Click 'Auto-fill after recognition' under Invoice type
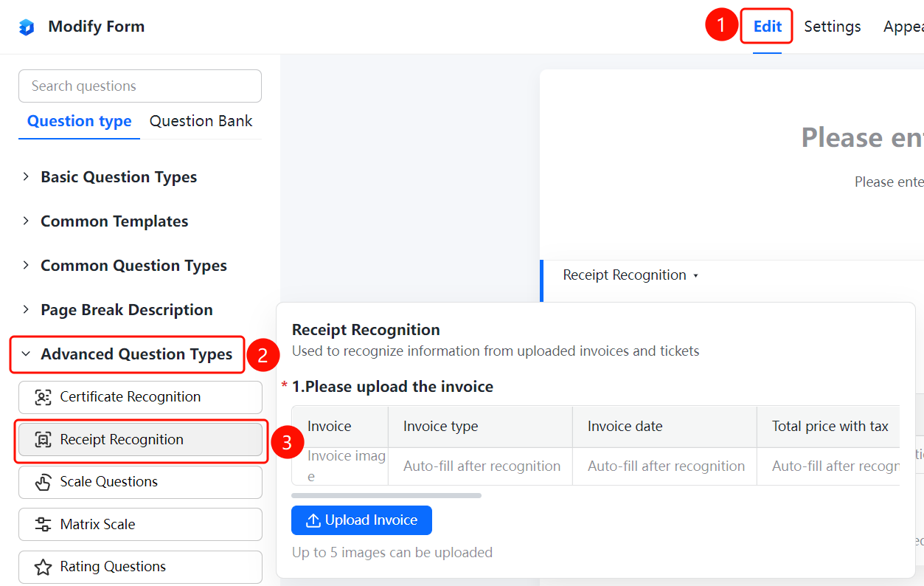924x586 pixels. coord(482,466)
